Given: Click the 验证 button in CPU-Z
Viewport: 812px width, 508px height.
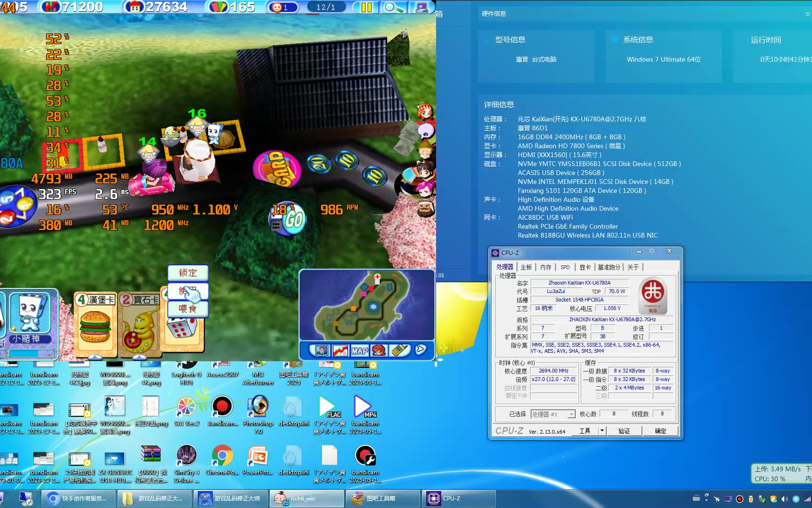Looking at the screenshot, I should pos(624,431).
